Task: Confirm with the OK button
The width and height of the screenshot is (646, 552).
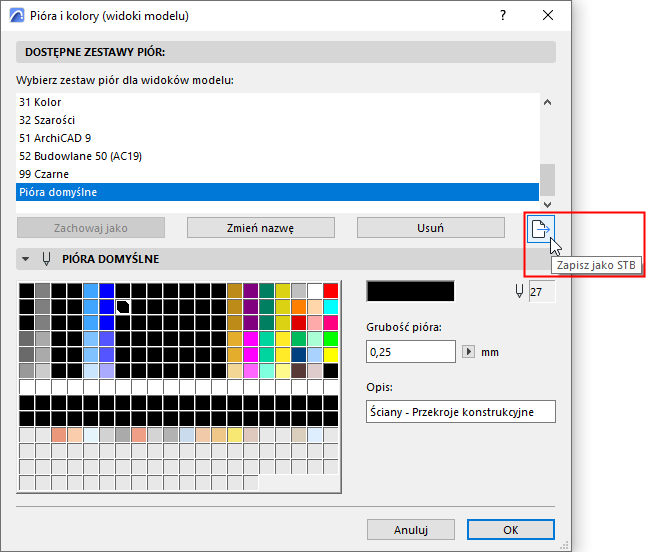Action: pyautogui.click(x=511, y=530)
